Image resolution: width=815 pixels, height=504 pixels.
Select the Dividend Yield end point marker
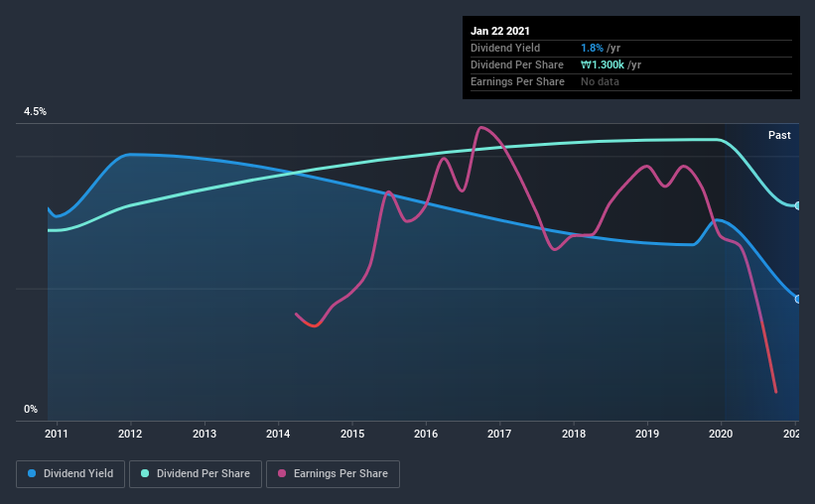(798, 300)
